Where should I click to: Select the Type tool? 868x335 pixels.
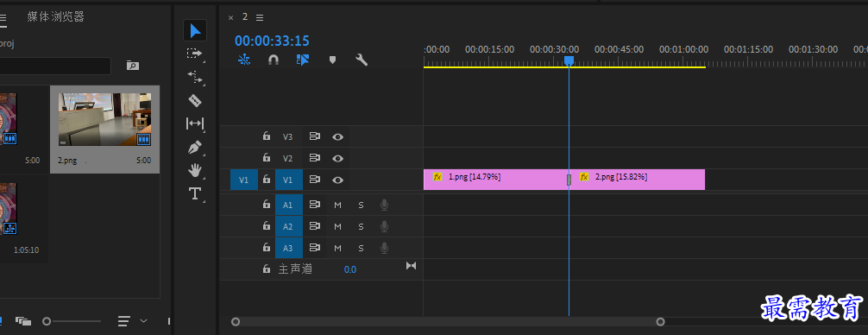tap(195, 193)
